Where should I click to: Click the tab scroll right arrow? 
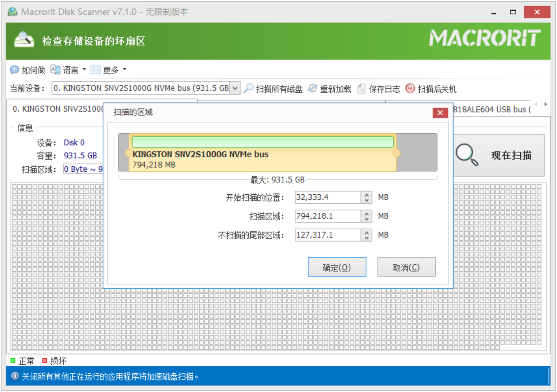(546, 104)
